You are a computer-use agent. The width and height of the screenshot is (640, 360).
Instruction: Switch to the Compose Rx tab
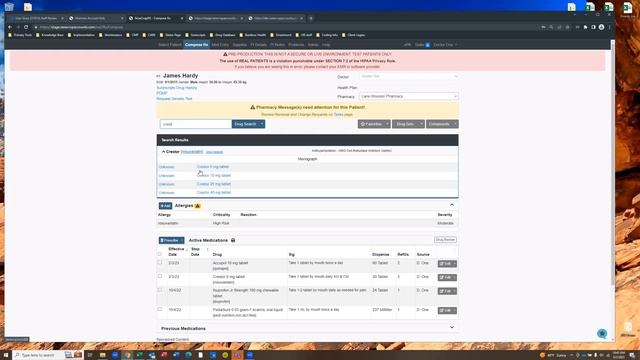pyautogui.click(x=196, y=45)
